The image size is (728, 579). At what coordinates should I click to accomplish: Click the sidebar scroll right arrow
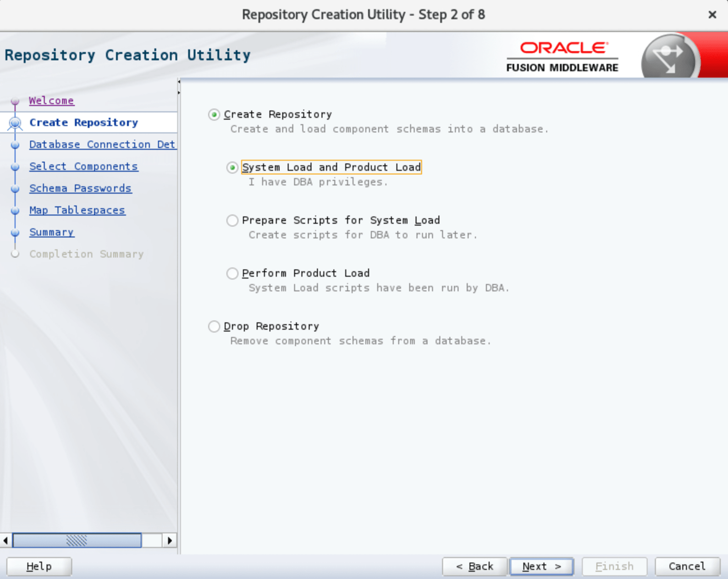pyautogui.click(x=170, y=540)
